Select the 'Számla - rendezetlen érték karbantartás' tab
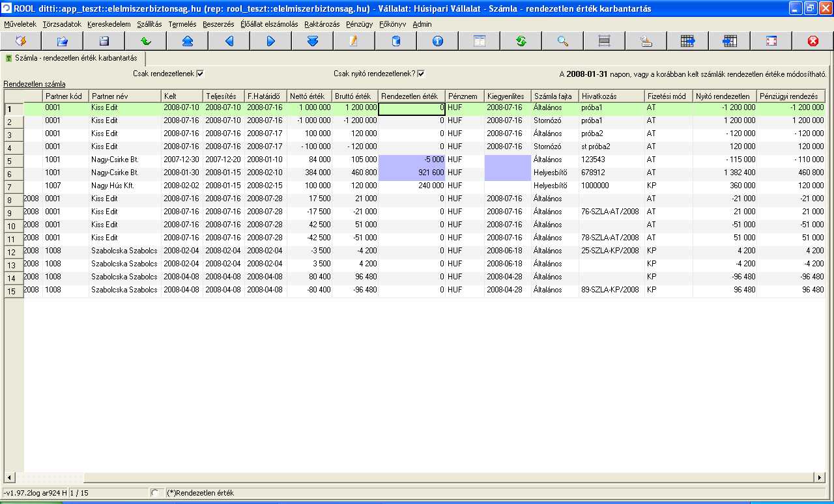This screenshot has height=504, width=834. click(x=75, y=59)
